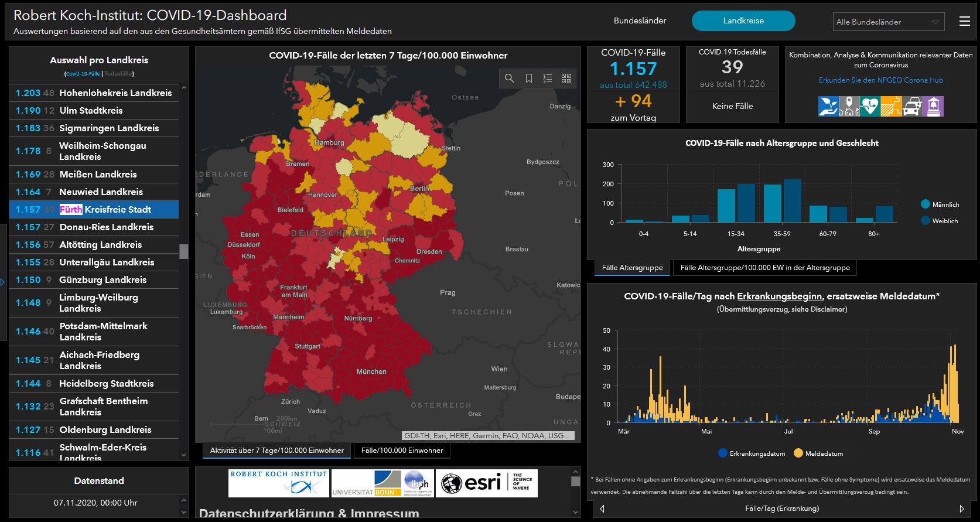Select Ulm Stadtkreis in the list
980x522 pixels.
(x=91, y=111)
